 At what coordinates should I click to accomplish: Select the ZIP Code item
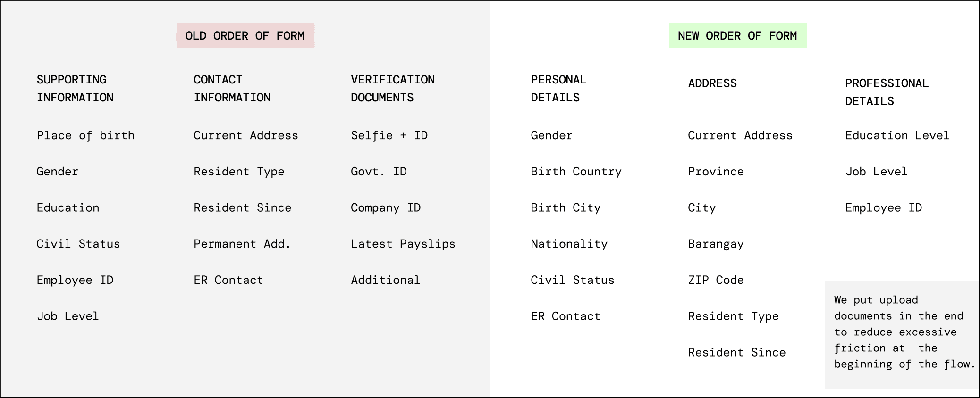tap(716, 280)
